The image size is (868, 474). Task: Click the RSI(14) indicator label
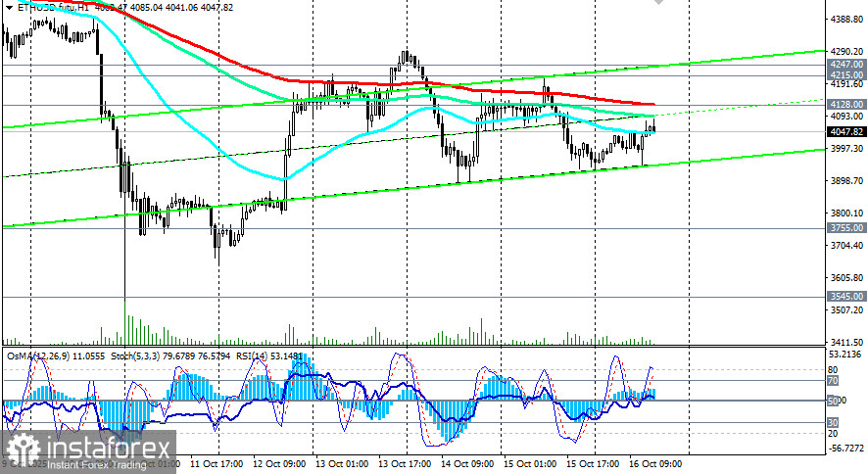(x=252, y=356)
